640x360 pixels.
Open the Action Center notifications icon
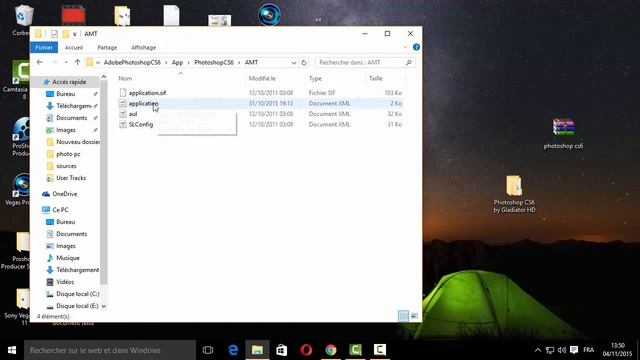pos(574,350)
